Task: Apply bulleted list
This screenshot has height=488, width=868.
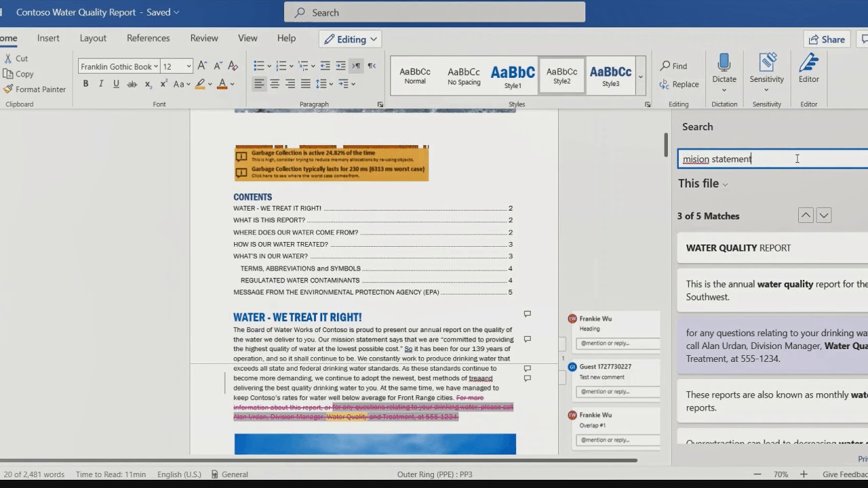Action: coord(258,66)
